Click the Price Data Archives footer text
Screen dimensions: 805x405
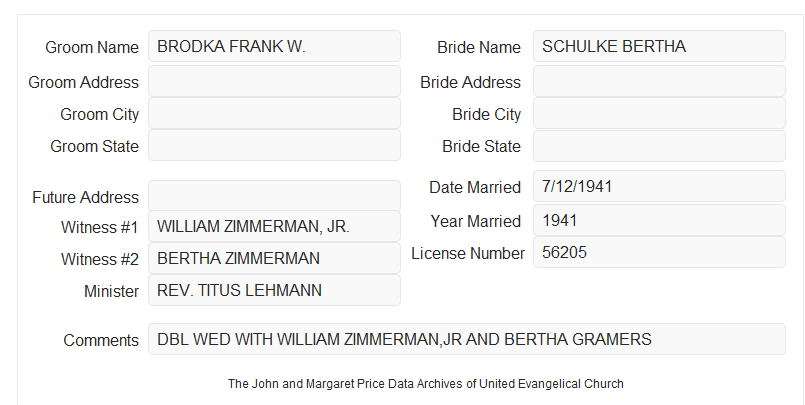(x=426, y=384)
